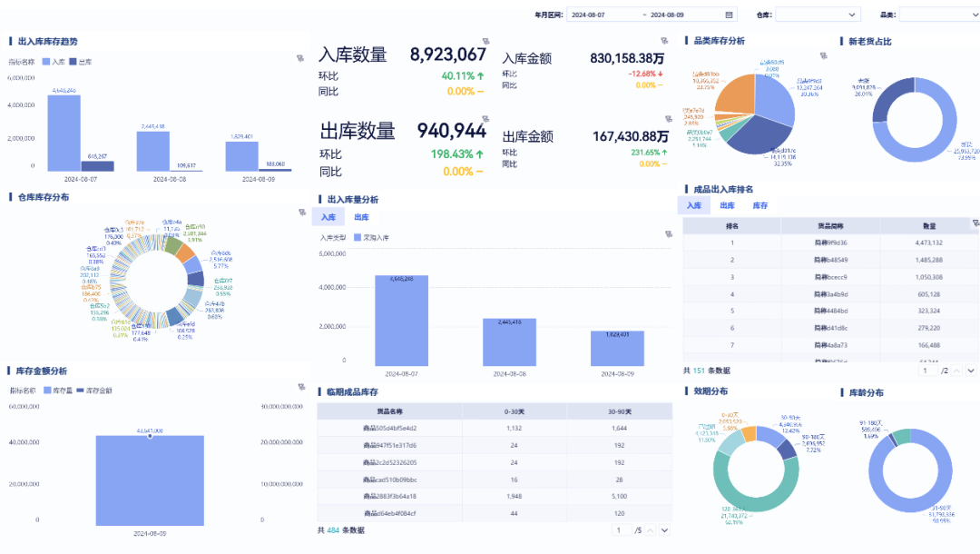Click 30-90天 column header
980x554 pixels.
click(620, 411)
